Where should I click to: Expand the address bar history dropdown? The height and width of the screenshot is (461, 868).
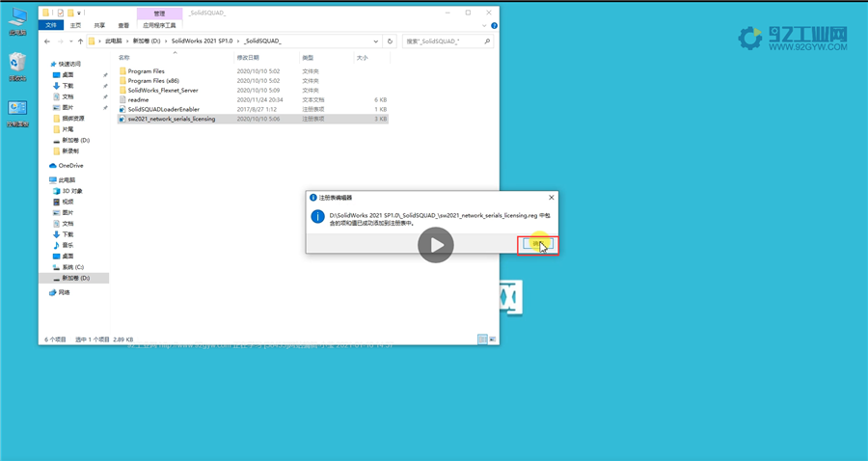(x=376, y=41)
